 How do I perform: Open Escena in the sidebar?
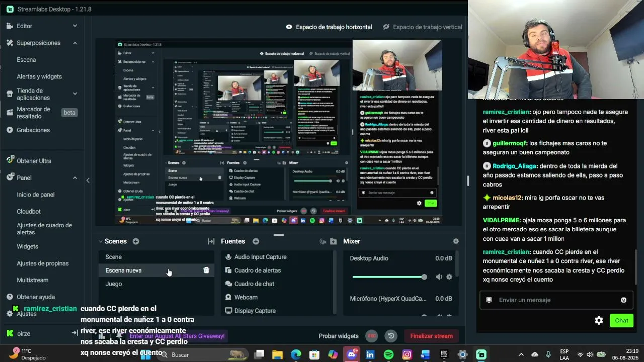(x=26, y=59)
